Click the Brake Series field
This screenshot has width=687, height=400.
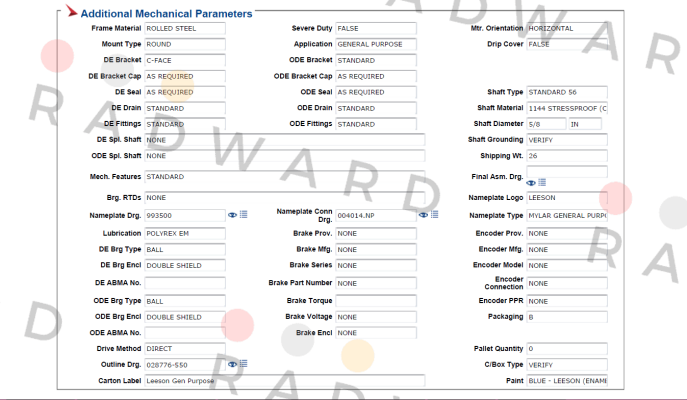click(376, 265)
